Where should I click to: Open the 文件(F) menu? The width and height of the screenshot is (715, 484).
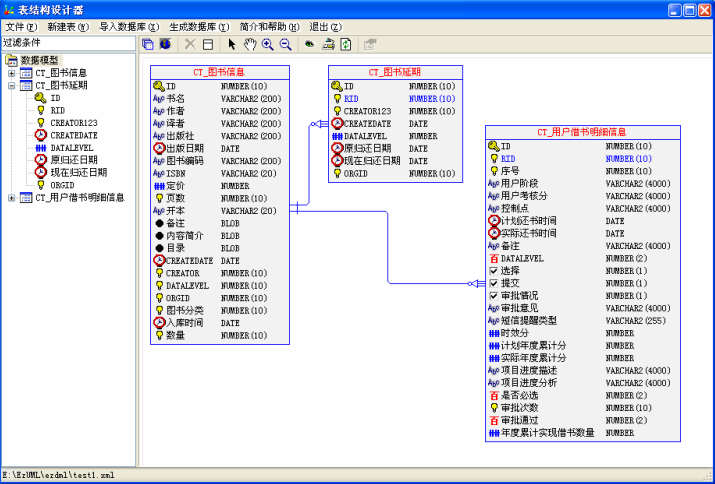point(21,26)
